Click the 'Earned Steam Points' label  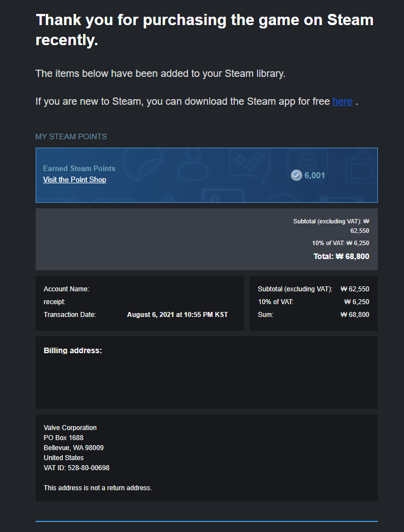pos(79,168)
